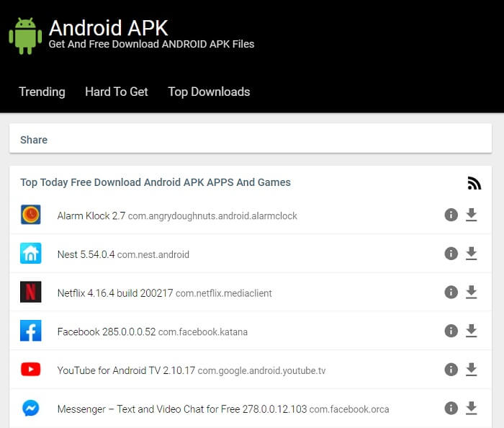Download Facebook 285.0.0.0.52 APK
The height and width of the screenshot is (428, 504).
click(x=471, y=331)
